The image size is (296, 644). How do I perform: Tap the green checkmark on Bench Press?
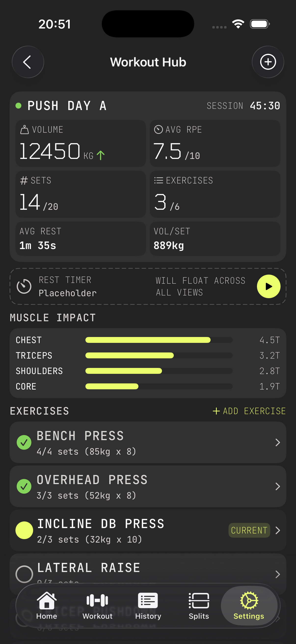pyautogui.click(x=24, y=443)
